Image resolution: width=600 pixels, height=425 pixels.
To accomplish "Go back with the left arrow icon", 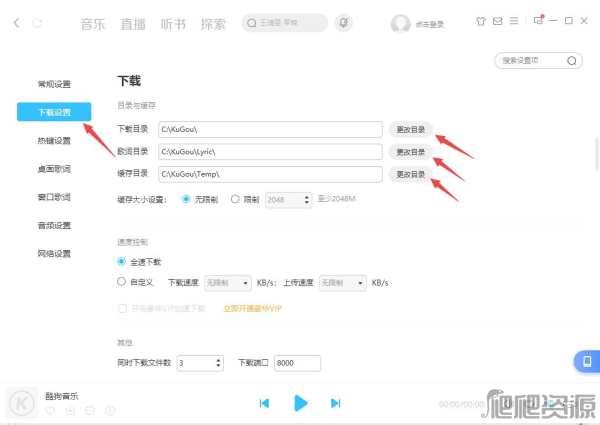I will 16,23.
